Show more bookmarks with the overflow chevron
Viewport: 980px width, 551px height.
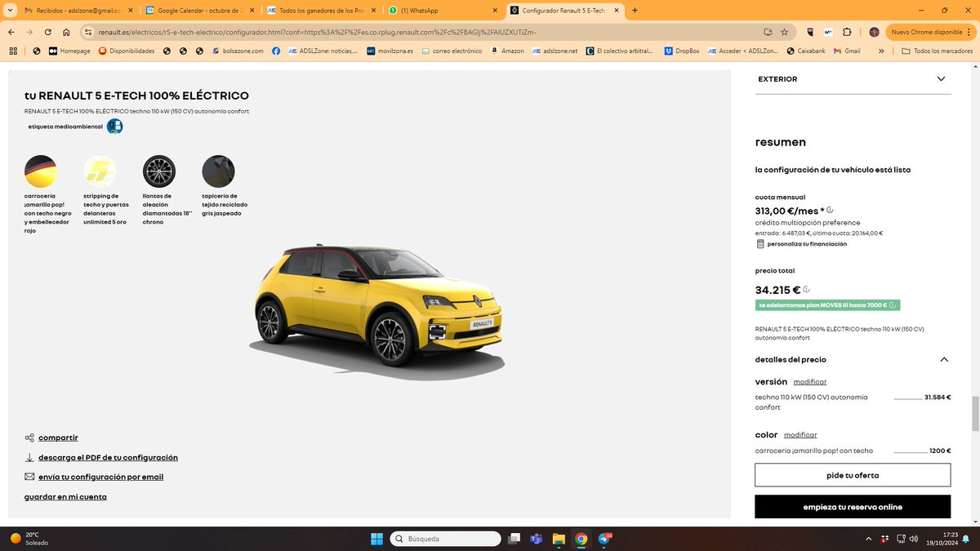pyautogui.click(x=881, y=51)
